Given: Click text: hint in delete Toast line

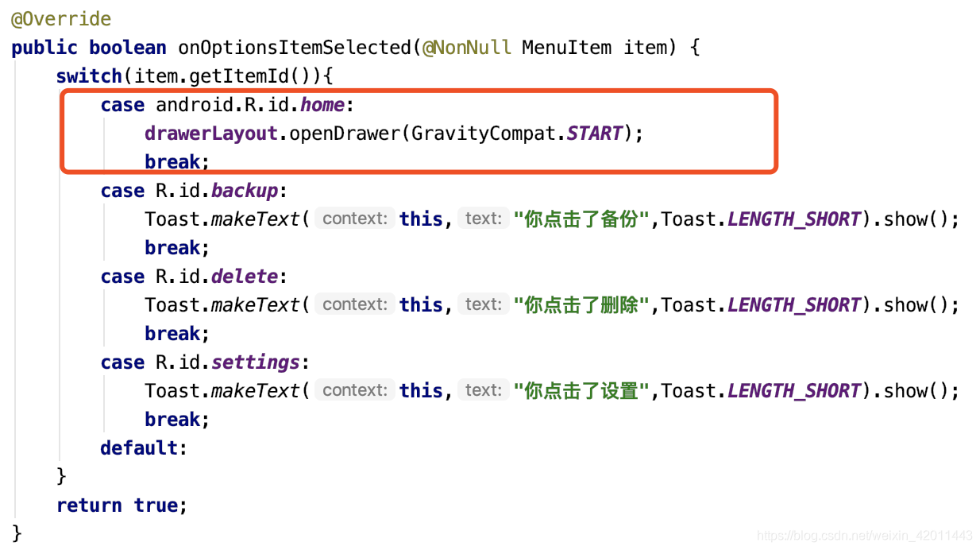Looking at the screenshot, I should point(484,305).
